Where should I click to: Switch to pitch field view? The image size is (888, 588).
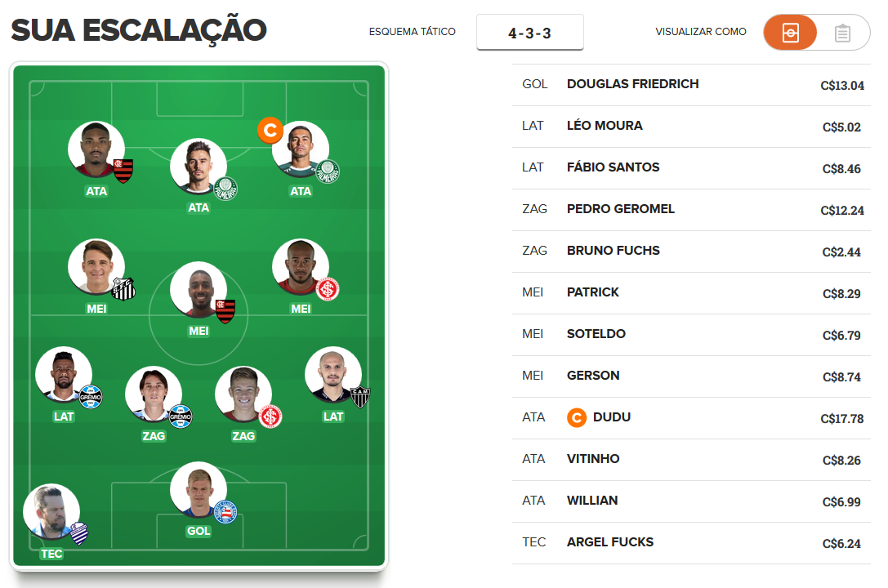coord(790,32)
